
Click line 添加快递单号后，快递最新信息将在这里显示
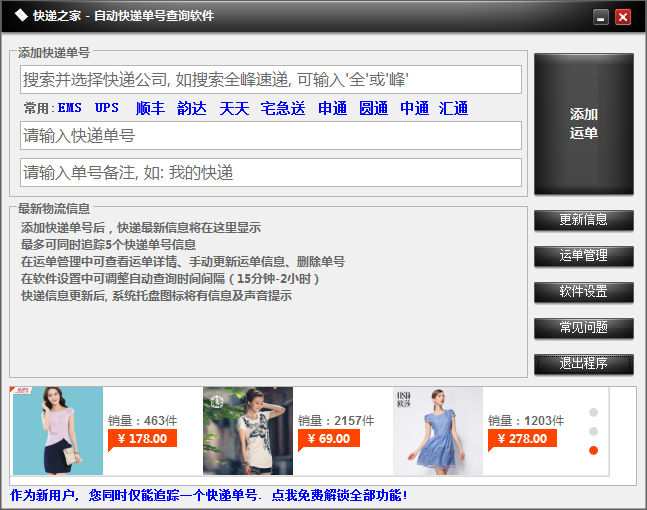pyautogui.click(x=141, y=228)
